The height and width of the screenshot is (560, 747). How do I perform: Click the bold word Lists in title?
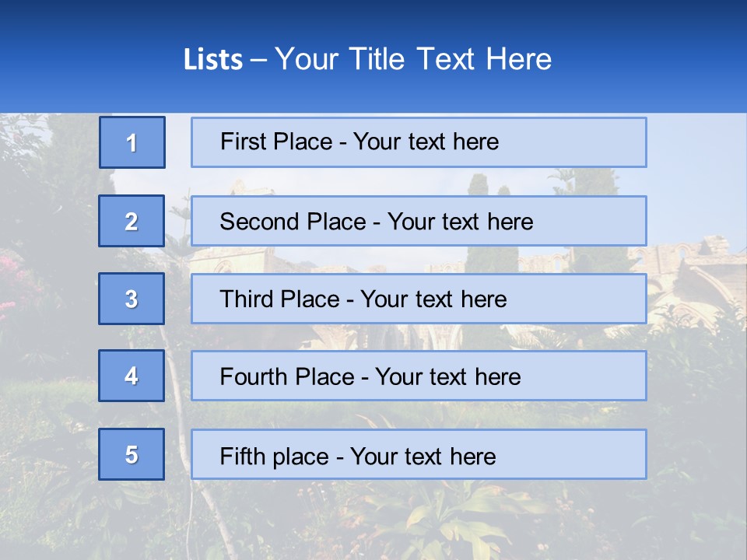tap(213, 60)
